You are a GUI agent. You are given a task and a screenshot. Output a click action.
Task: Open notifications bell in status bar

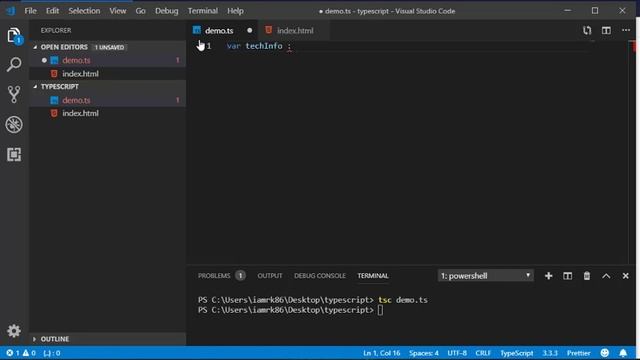coord(623,353)
